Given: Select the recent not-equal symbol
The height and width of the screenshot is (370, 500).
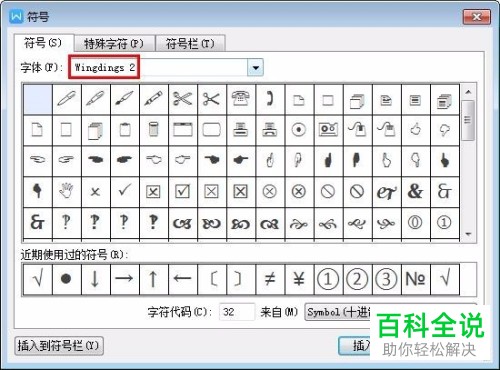Looking at the screenshot, I should point(270,279).
